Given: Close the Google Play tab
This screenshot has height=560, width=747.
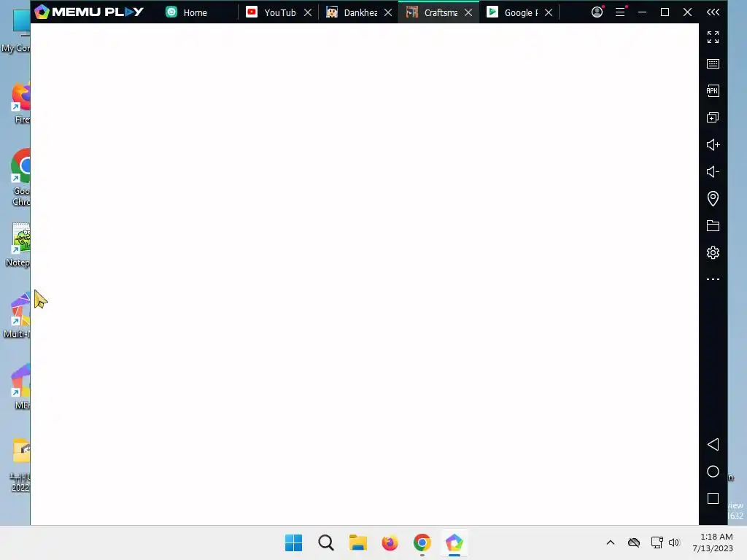Looking at the screenshot, I should [549, 12].
